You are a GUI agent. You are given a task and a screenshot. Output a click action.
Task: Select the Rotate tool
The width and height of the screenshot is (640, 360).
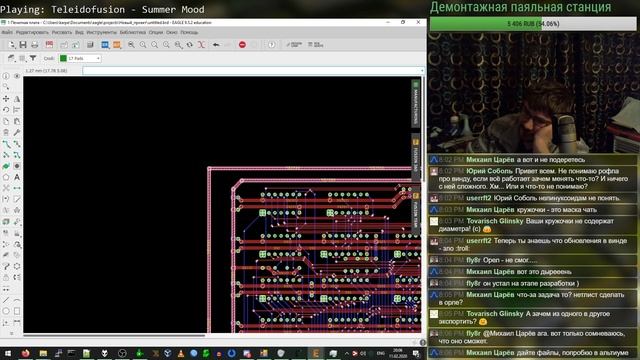[x=6, y=110]
